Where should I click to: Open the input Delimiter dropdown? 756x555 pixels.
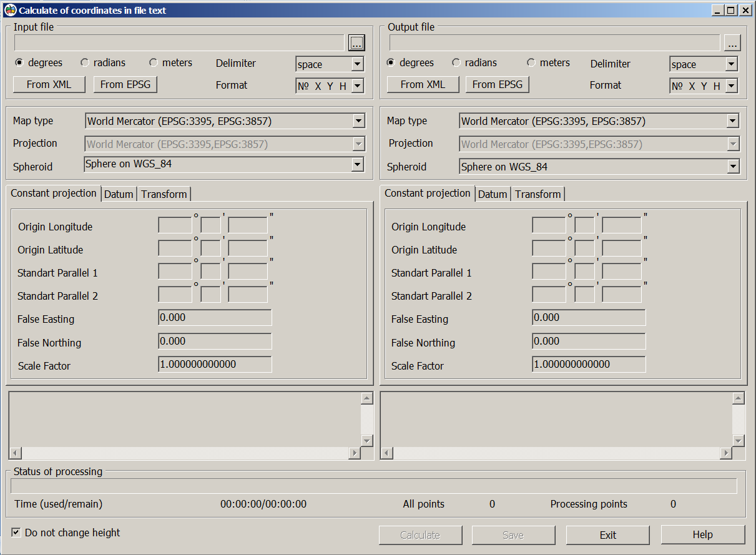click(357, 64)
